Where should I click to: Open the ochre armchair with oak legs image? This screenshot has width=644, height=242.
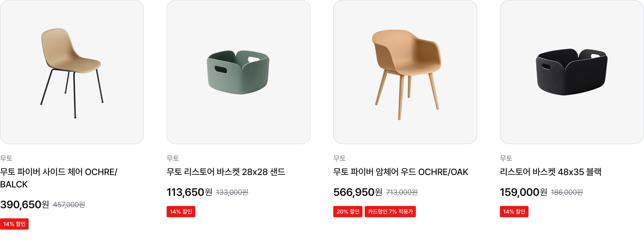[x=405, y=72]
